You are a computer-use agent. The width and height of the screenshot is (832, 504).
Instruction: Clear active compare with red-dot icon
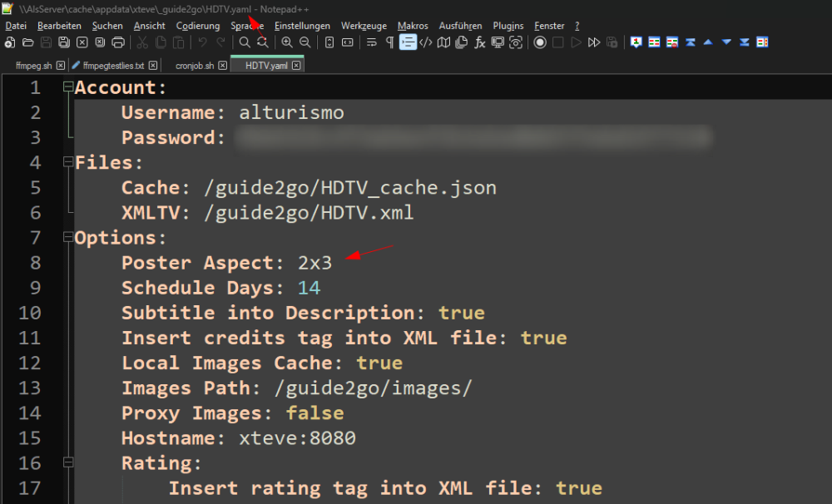672,42
